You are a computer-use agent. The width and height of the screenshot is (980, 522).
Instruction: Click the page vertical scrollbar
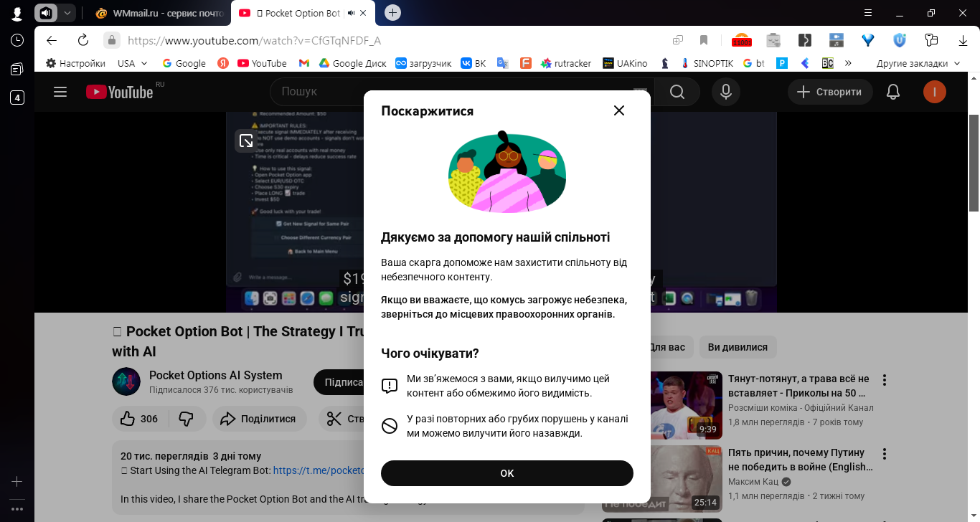[974, 163]
